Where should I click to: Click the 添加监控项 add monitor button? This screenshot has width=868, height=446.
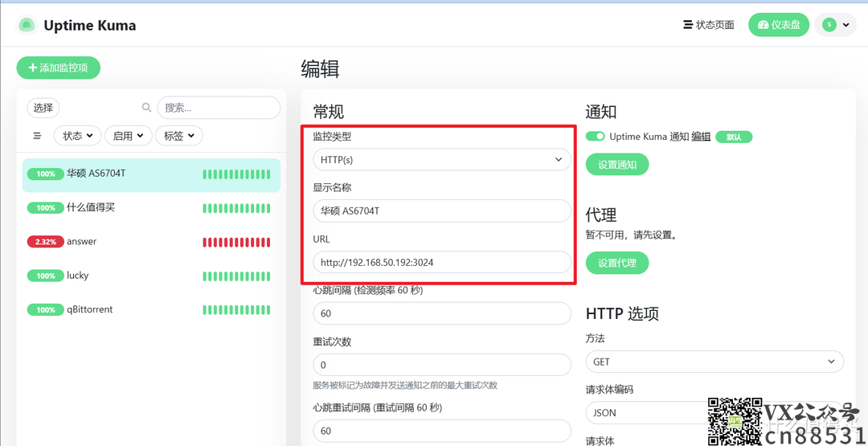click(x=58, y=68)
